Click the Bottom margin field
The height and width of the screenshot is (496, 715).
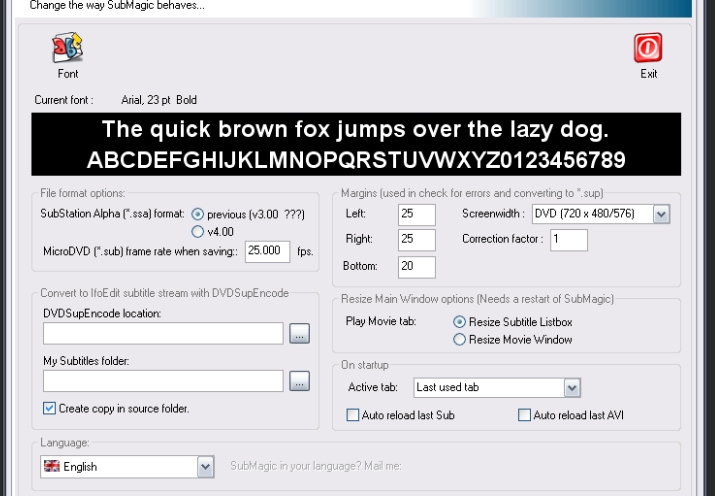pyautogui.click(x=416, y=267)
